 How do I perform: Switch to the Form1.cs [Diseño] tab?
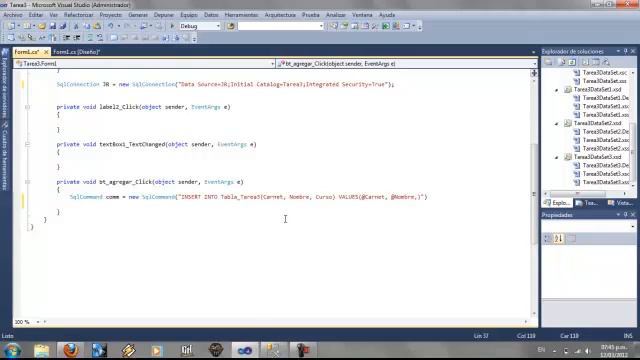coord(77,52)
